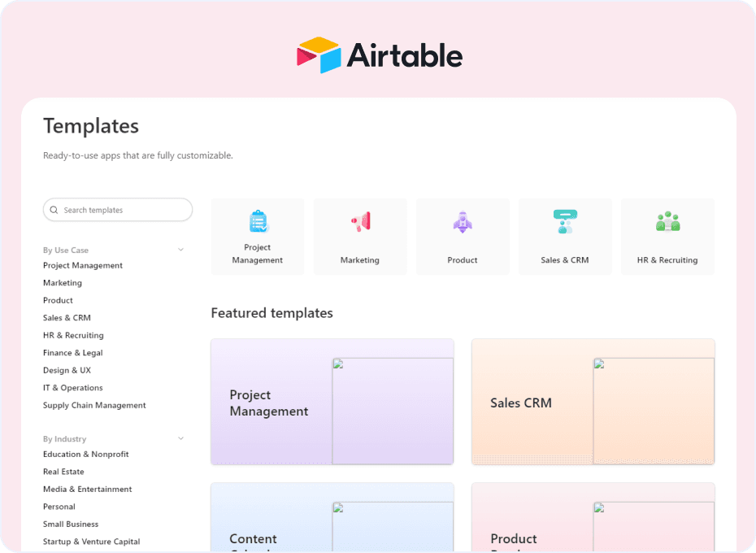Image resolution: width=756 pixels, height=553 pixels.
Task: Open Supply Chain Management category
Action: [x=94, y=405]
